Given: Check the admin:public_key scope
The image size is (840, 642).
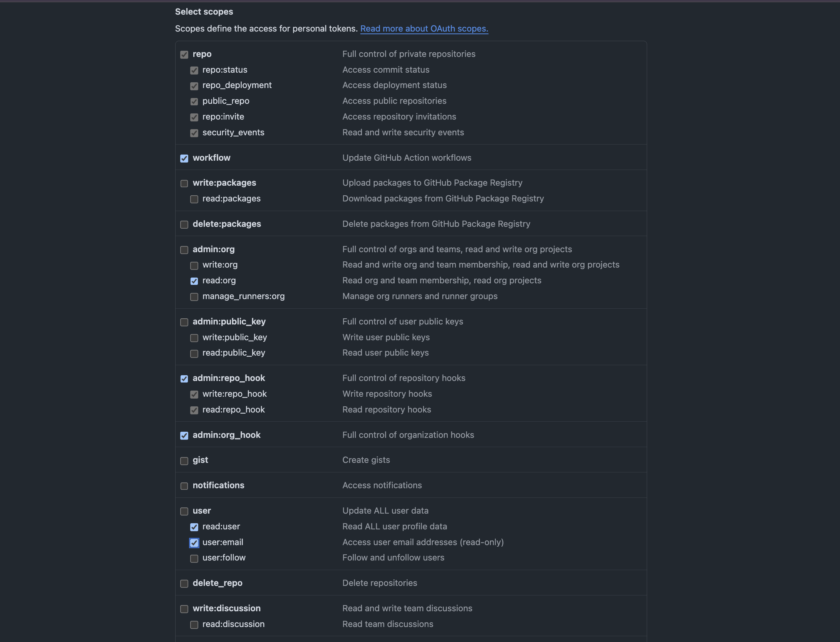Looking at the screenshot, I should click(184, 322).
